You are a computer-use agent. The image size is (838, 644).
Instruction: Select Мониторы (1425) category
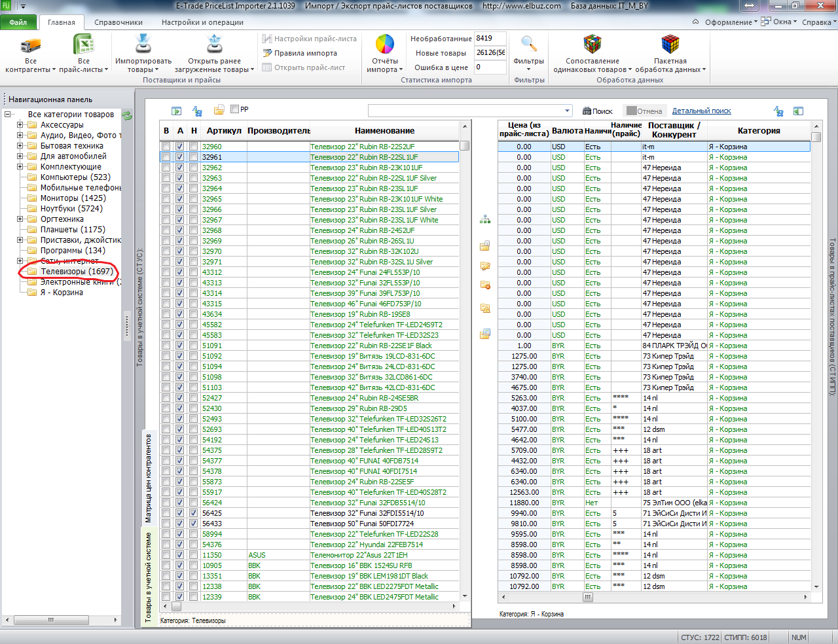(73, 198)
